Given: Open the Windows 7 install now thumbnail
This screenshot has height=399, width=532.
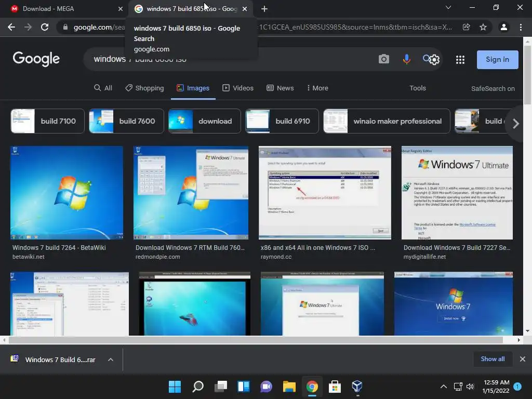Looking at the screenshot, I should coord(454,303).
